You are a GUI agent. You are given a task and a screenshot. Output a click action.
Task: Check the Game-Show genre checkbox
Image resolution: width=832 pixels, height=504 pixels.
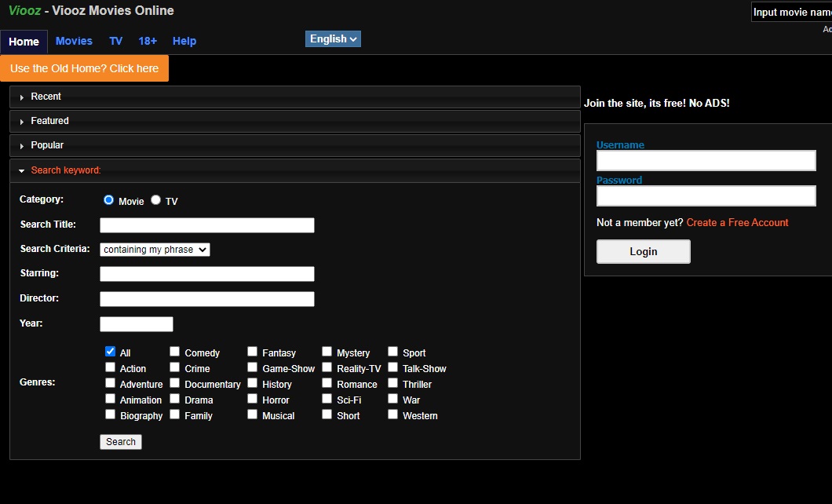click(253, 367)
